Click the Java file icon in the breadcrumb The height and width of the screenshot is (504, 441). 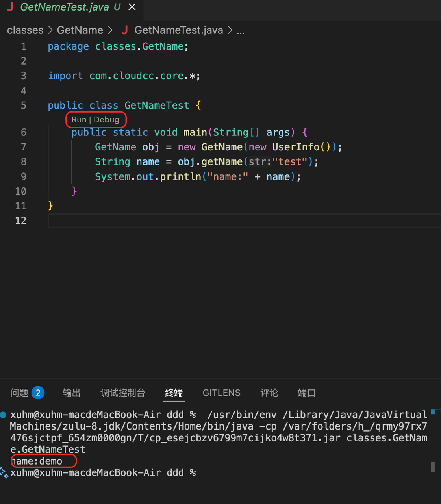point(125,30)
